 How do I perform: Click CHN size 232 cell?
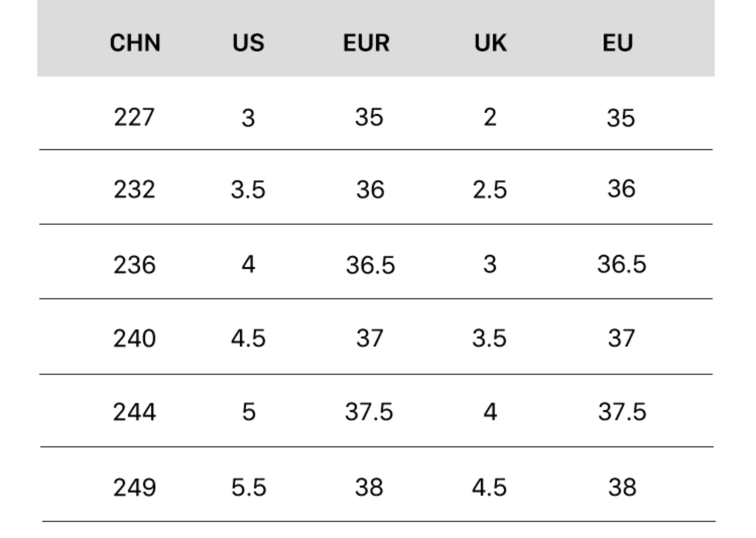click(134, 189)
